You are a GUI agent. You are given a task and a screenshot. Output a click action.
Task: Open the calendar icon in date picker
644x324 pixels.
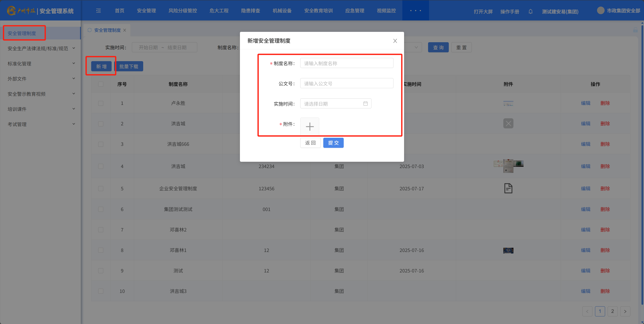pyautogui.click(x=365, y=104)
